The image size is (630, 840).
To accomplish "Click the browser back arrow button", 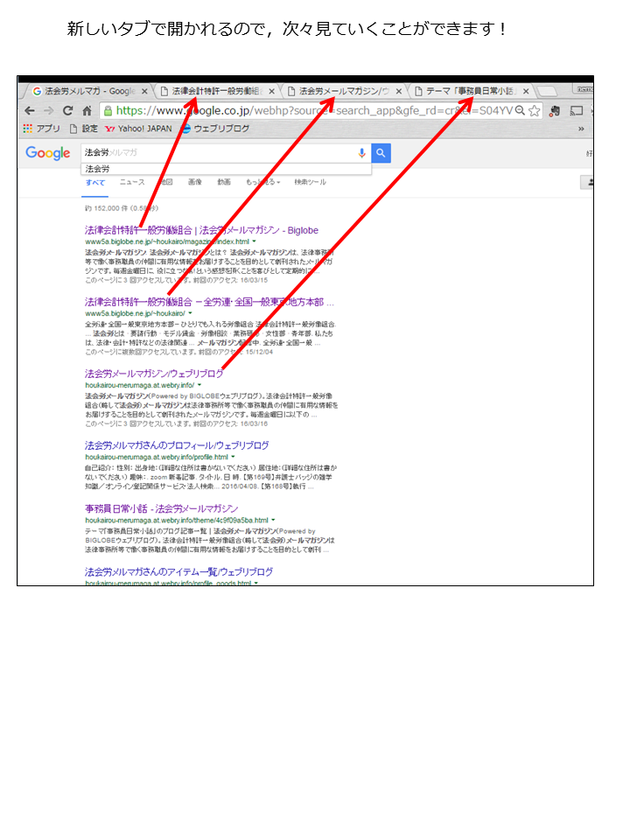I will [x=30, y=111].
